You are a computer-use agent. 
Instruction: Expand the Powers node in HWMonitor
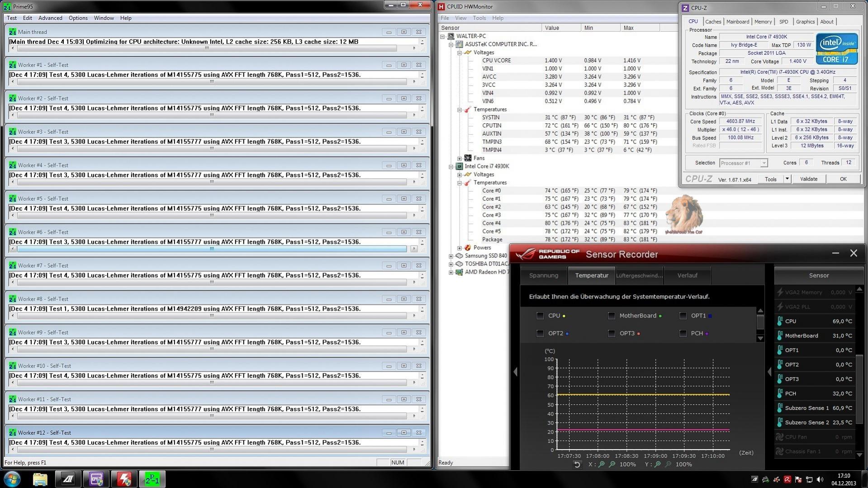460,248
